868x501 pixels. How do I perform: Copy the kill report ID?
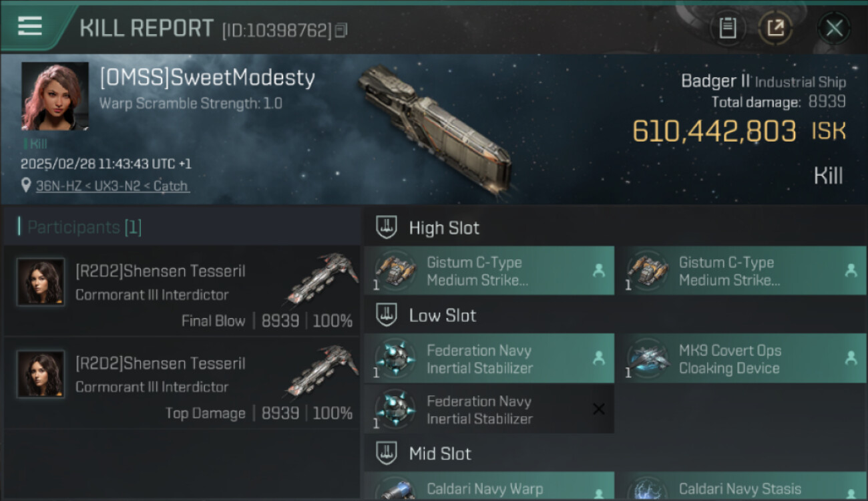point(341,30)
